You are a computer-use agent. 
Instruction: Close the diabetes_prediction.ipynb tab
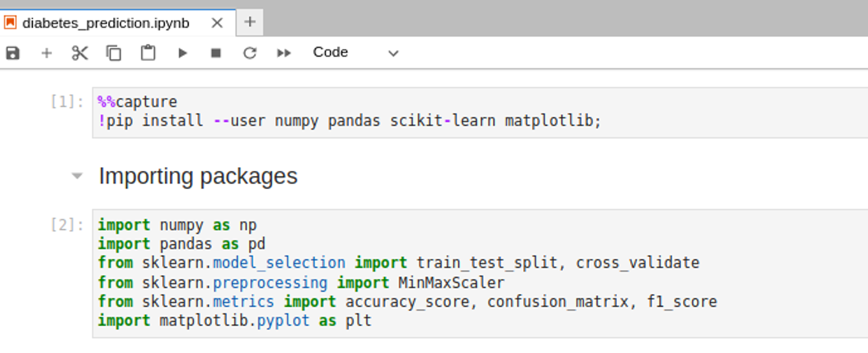217,23
